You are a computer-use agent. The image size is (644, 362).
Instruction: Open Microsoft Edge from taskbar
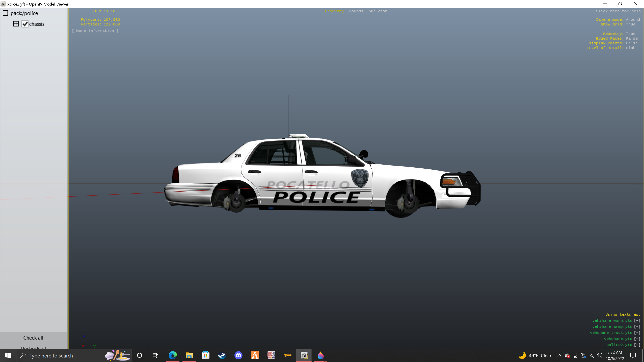coord(173,355)
